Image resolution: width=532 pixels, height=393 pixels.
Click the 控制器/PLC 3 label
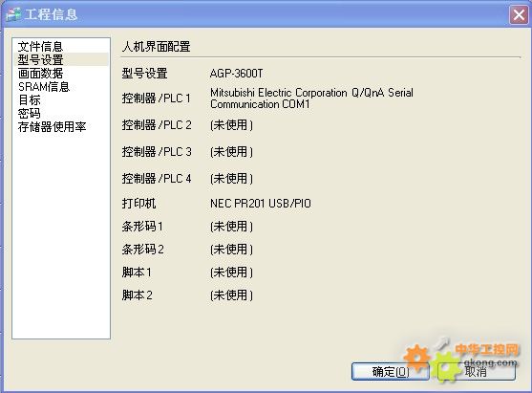click(157, 151)
